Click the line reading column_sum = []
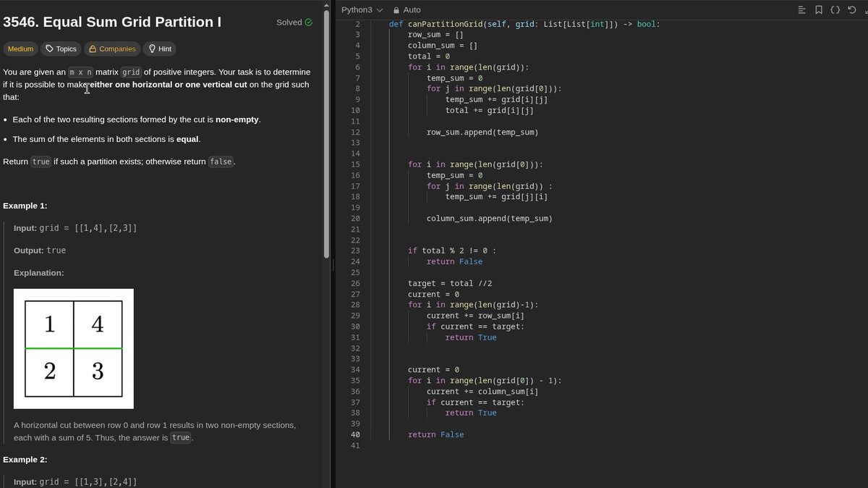This screenshot has height=488, width=868. click(x=442, y=46)
